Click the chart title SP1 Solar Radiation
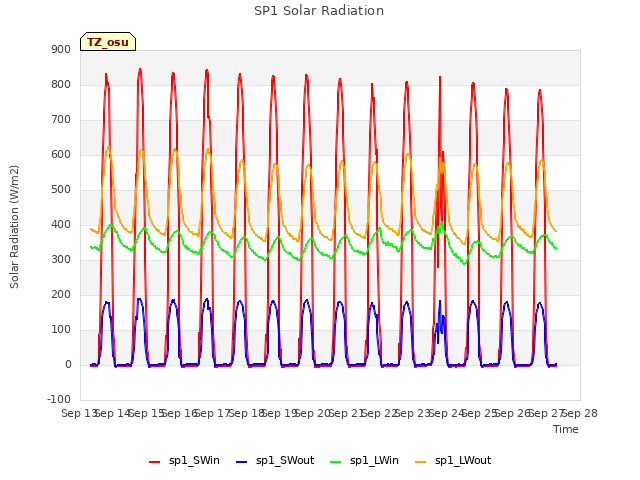The height and width of the screenshot is (480, 640). point(319,11)
